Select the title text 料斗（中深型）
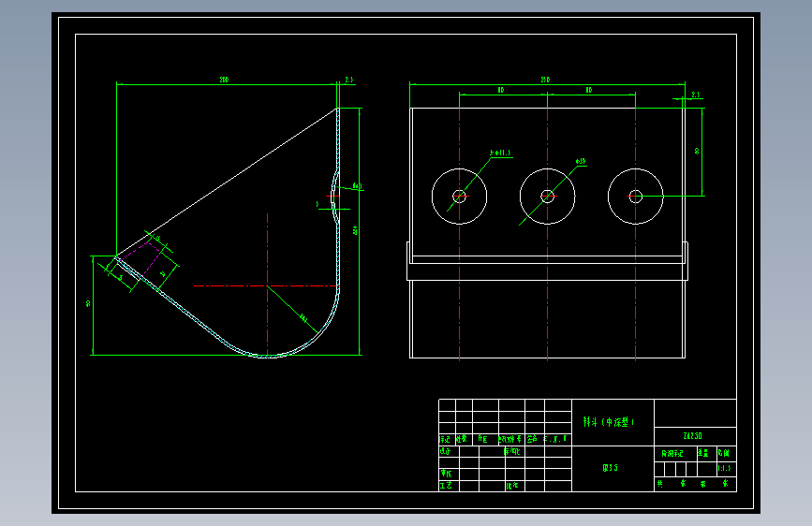 [x=609, y=422]
